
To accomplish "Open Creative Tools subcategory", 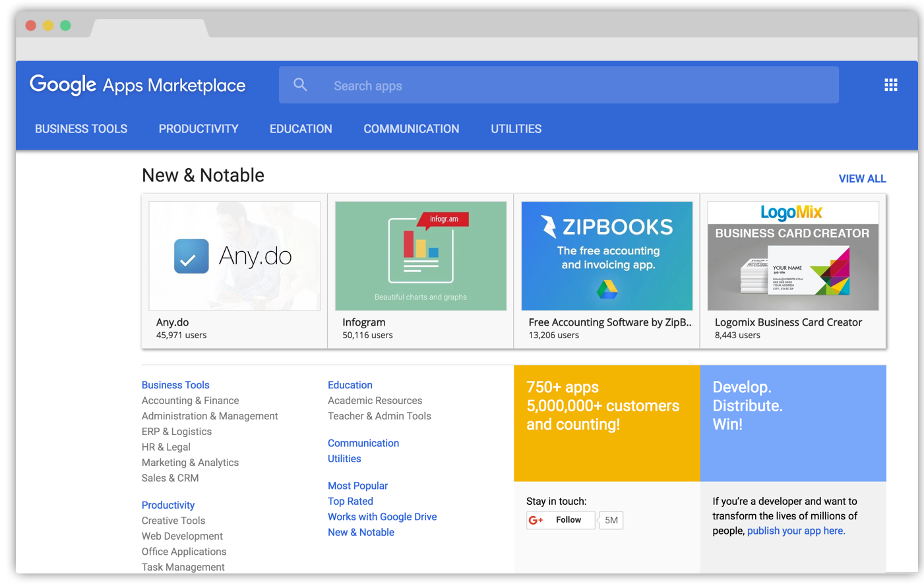I will (173, 521).
